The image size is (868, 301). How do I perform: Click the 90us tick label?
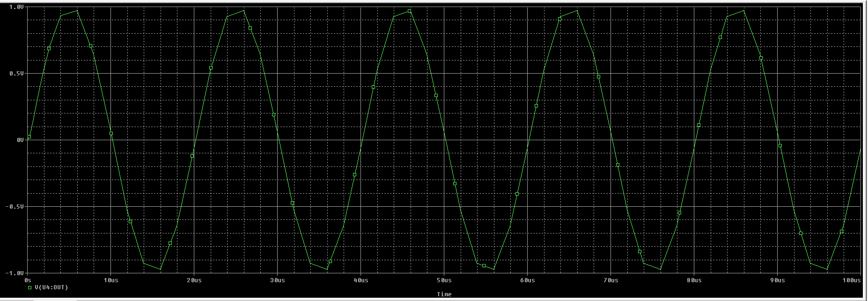pos(777,280)
